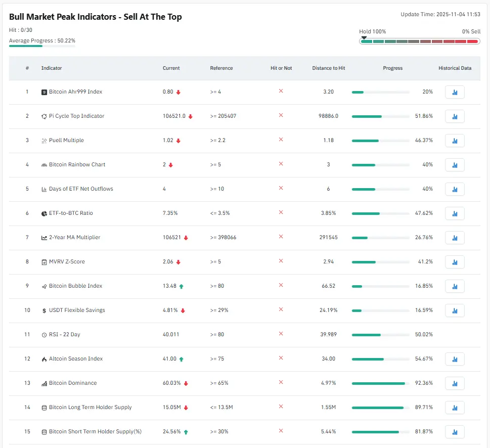This screenshot has width=490, height=448.
Task: Click the Average Progress bar
Action: (x=42, y=46)
